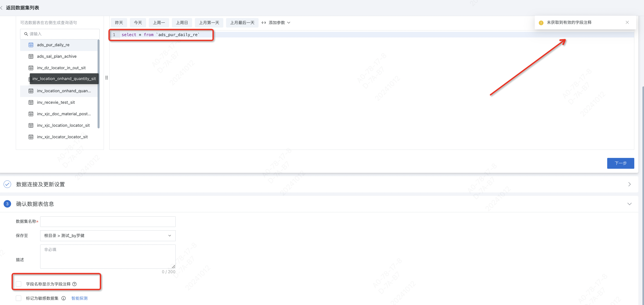This screenshot has width=644, height=305.
Task: Insert the 上周日 date parameter
Action: (x=182, y=23)
